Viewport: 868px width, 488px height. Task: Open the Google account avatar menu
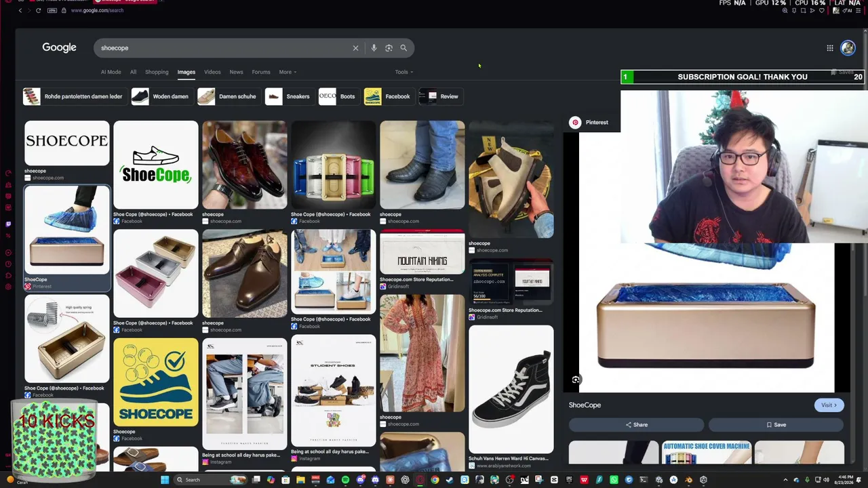pyautogui.click(x=848, y=48)
